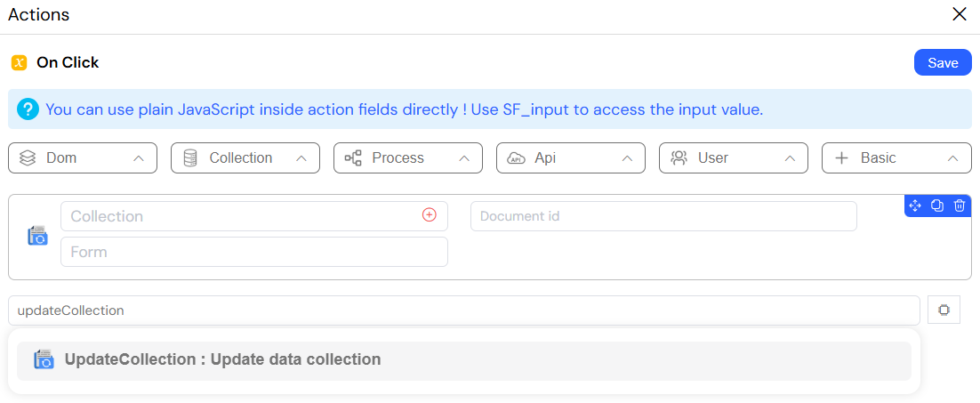
Task: Expand the User actions dropdown
Action: point(734,158)
